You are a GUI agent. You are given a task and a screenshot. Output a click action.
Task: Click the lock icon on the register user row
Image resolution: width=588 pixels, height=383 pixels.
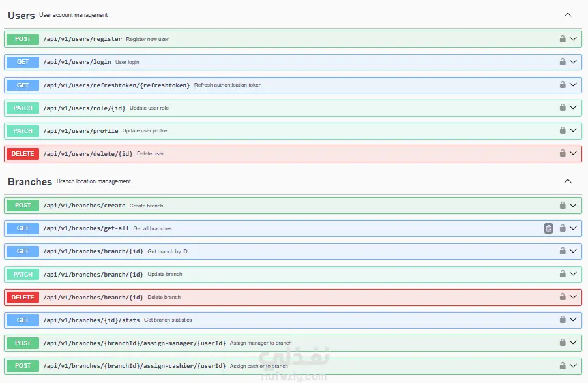[x=562, y=39]
